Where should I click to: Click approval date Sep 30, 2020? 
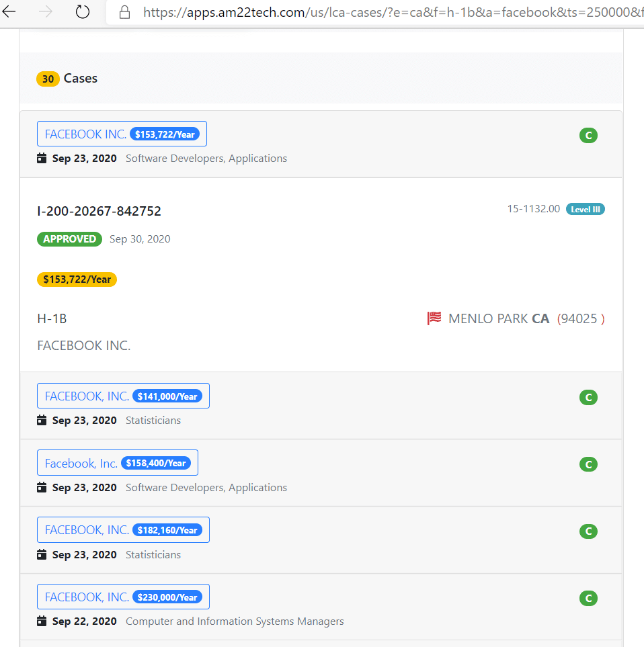click(140, 239)
